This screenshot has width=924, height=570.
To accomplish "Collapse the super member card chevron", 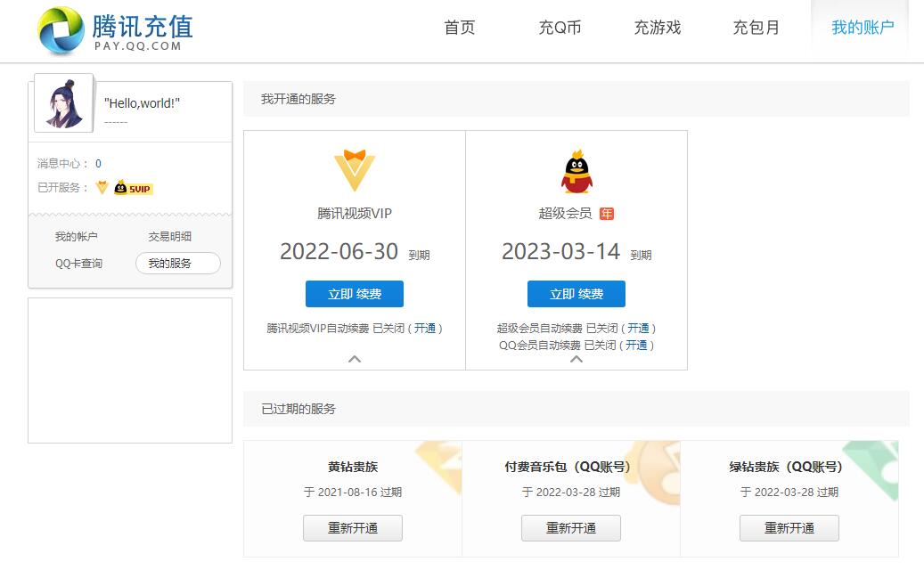I will [576, 359].
